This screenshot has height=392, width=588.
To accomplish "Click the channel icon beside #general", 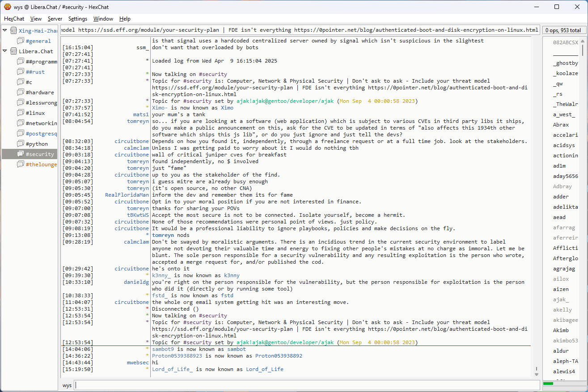I will point(21,41).
